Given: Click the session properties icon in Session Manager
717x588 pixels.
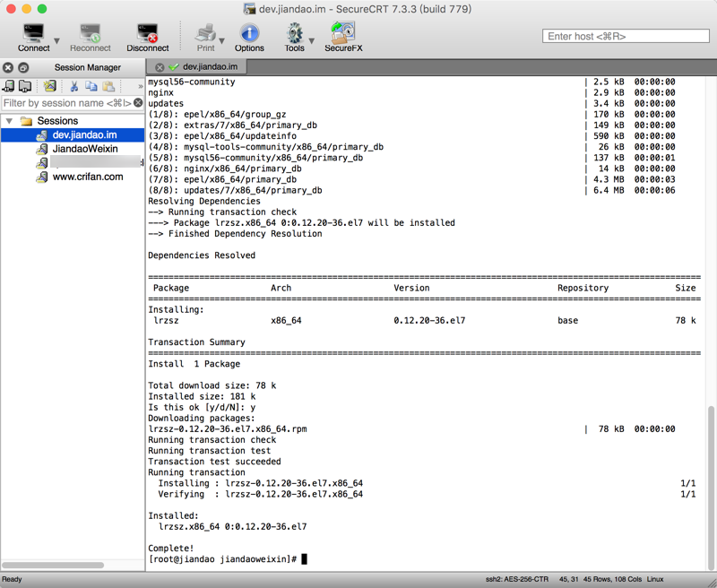Looking at the screenshot, I should click(50, 86).
